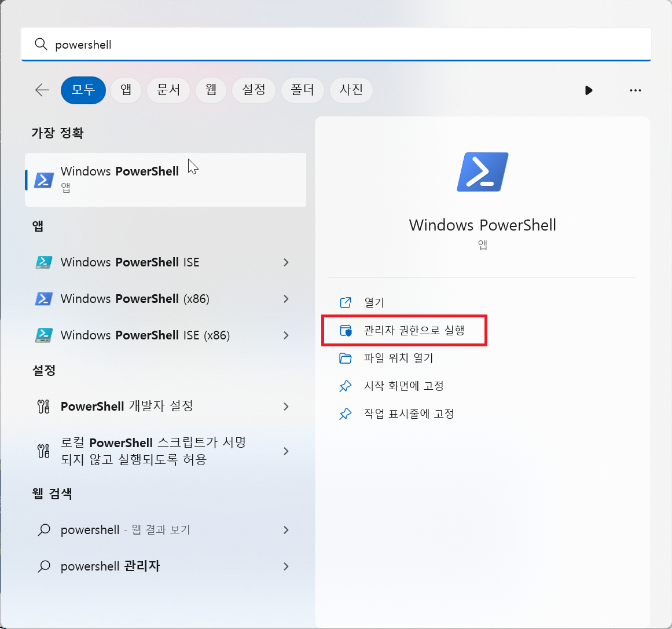Click the 작업 표시줄에 고정 pin icon
This screenshot has height=629, width=672.
pyautogui.click(x=346, y=414)
